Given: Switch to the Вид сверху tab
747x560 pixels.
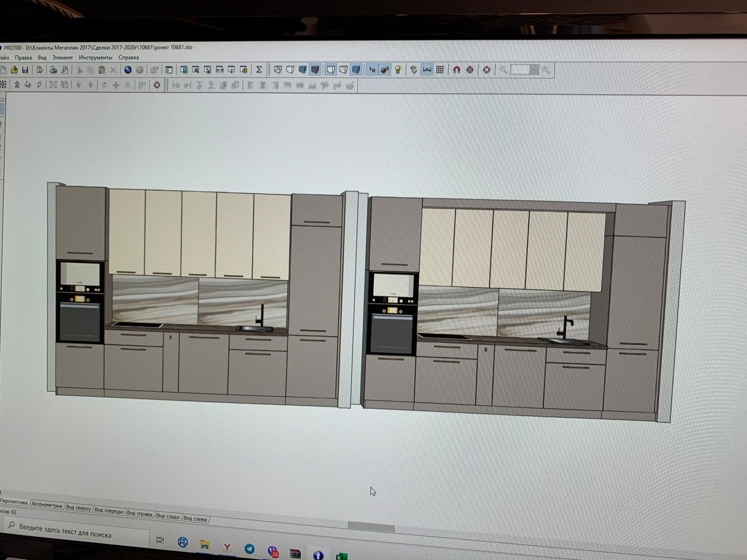Looking at the screenshot, I should tap(78, 508).
